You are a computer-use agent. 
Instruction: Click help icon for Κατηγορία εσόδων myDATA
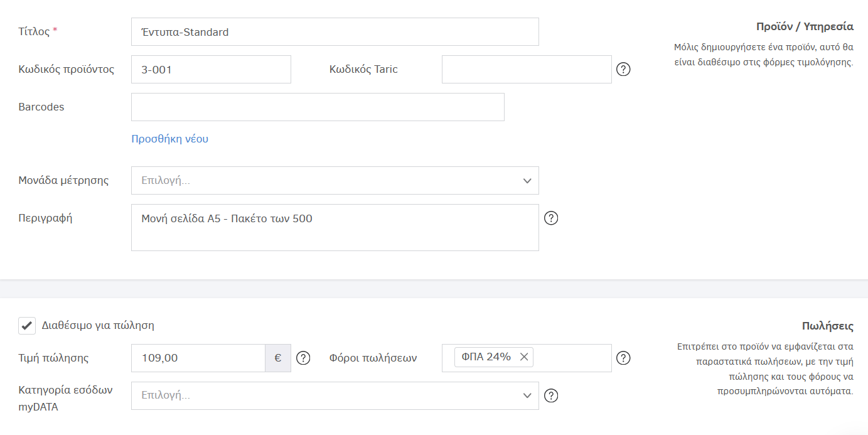551,395
